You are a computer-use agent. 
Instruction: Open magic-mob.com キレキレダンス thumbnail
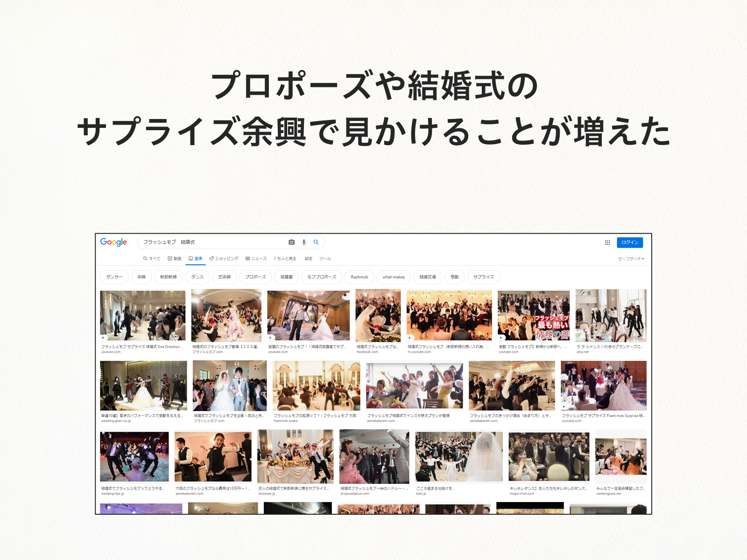pyautogui.click(x=549, y=457)
